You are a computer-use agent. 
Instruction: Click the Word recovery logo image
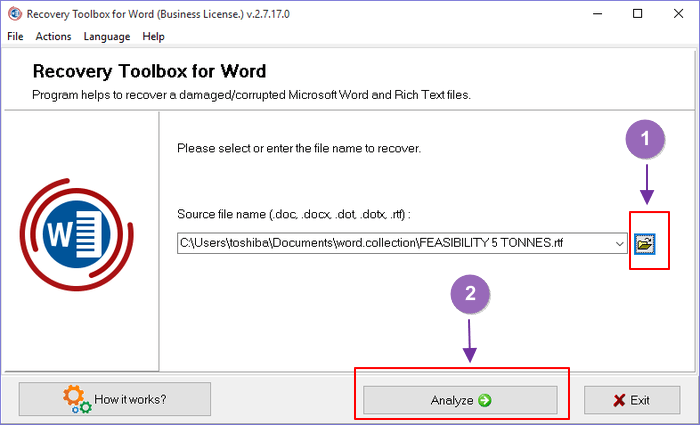click(76, 234)
